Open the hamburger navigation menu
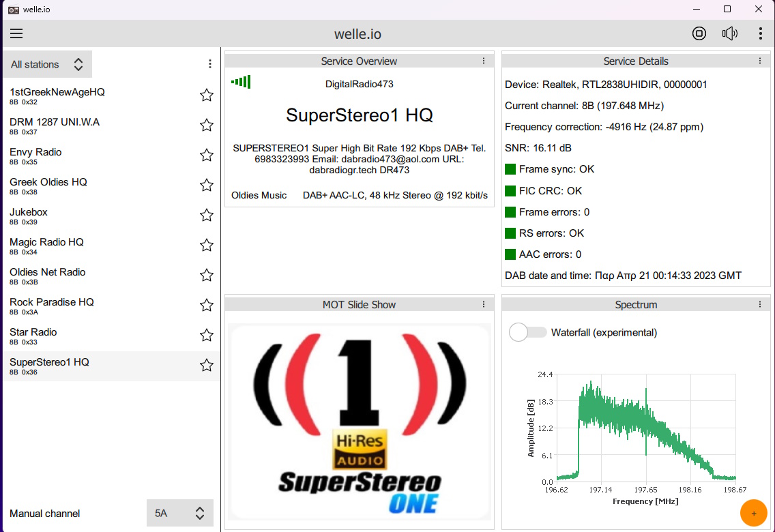Viewport: 775px width, 532px height. [16, 33]
